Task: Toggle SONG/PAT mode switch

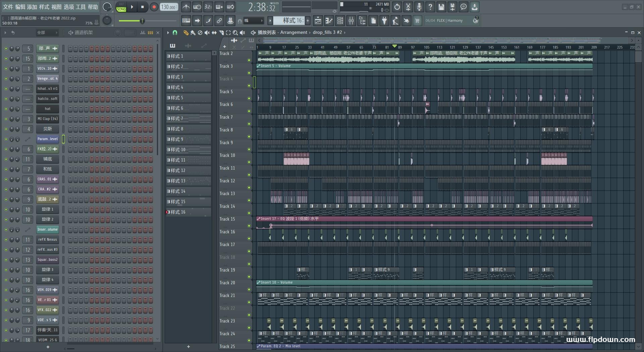Action: [x=121, y=7]
